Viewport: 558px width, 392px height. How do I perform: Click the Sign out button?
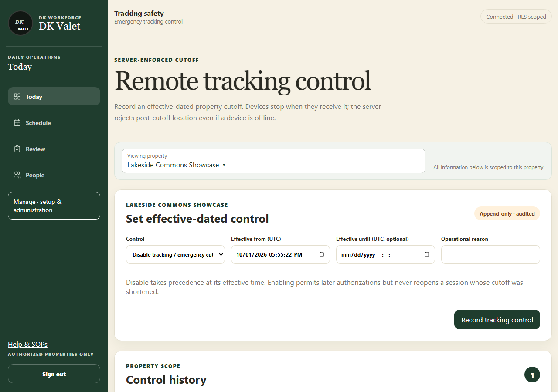pos(54,374)
